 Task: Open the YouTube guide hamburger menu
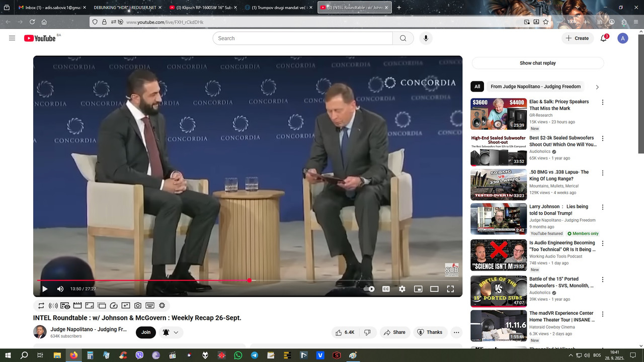tap(12, 38)
